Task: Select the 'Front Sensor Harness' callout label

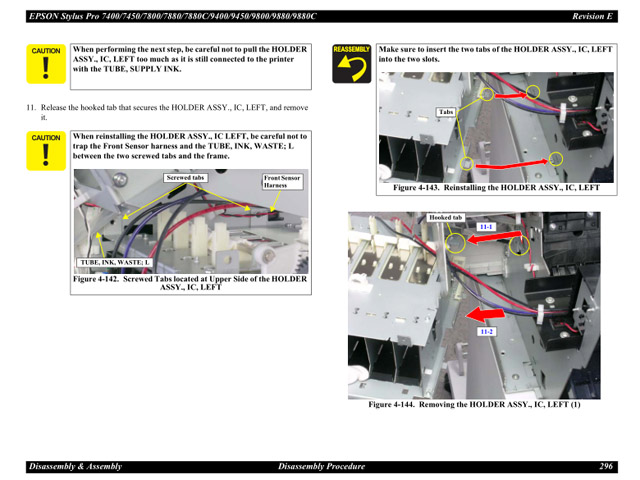Action: tap(282, 182)
